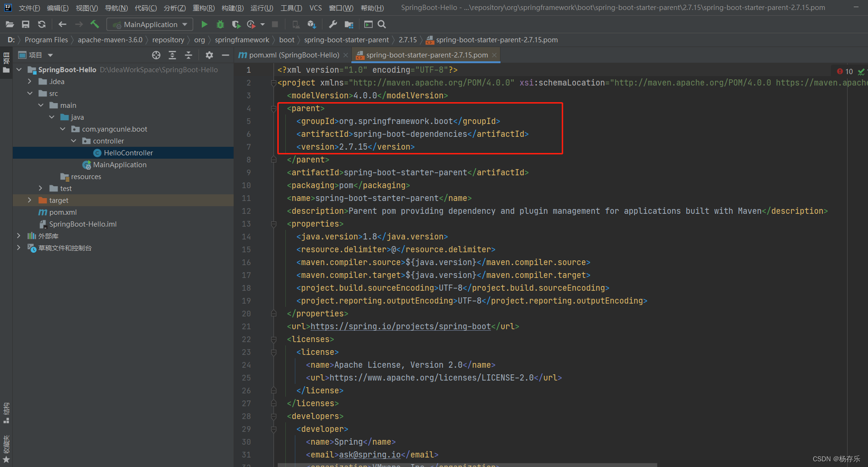Collapse the SpringBoot-Hello root node
This screenshot has height=467, width=868.
coord(19,69)
